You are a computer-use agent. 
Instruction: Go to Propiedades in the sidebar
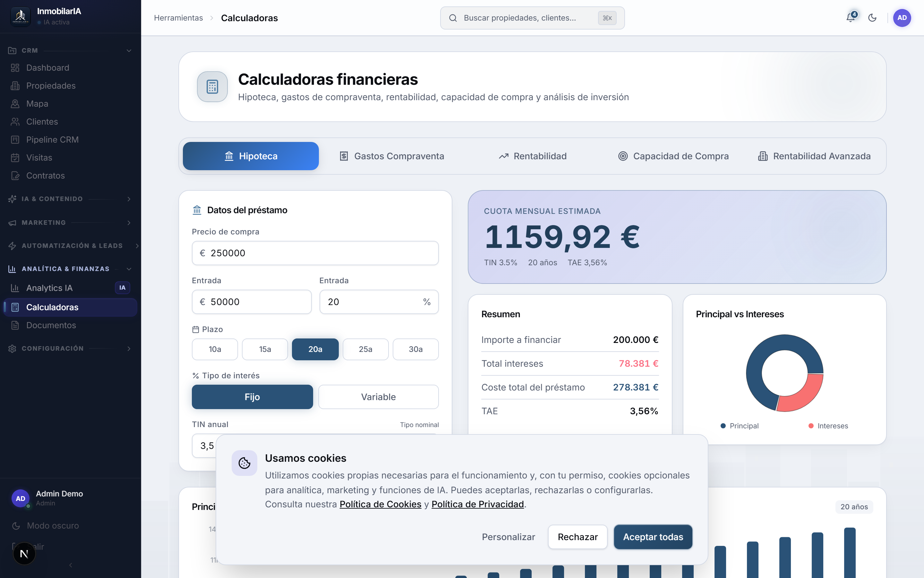tap(70, 86)
